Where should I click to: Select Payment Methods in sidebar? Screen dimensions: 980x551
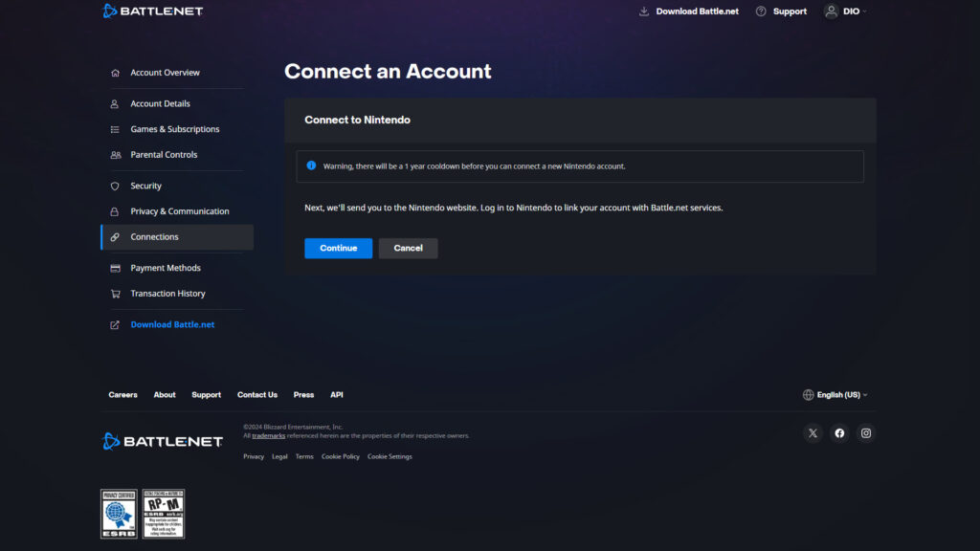pos(165,269)
